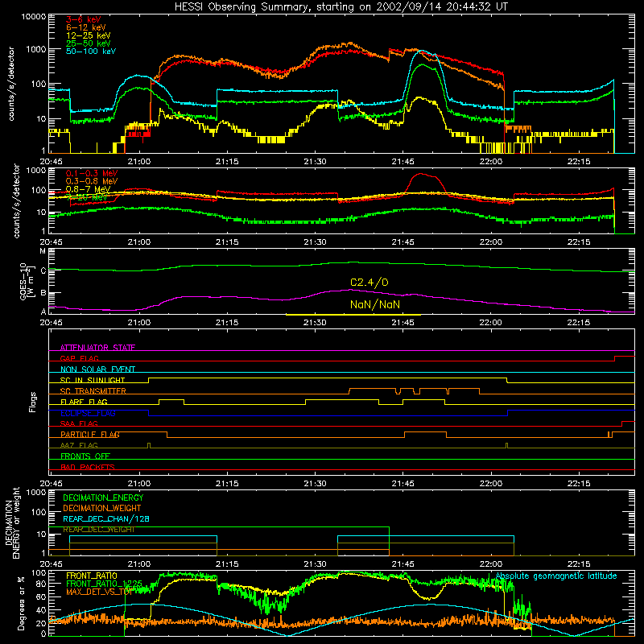Select the orange 6-12 keV legend label
The height and width of the screenshot is (644, 644).
point(86,27)
